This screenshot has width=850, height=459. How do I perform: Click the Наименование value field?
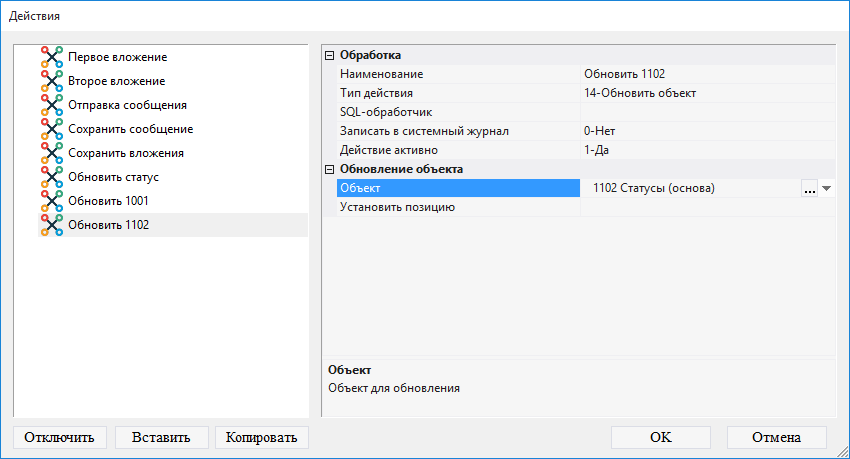point(705,74)
